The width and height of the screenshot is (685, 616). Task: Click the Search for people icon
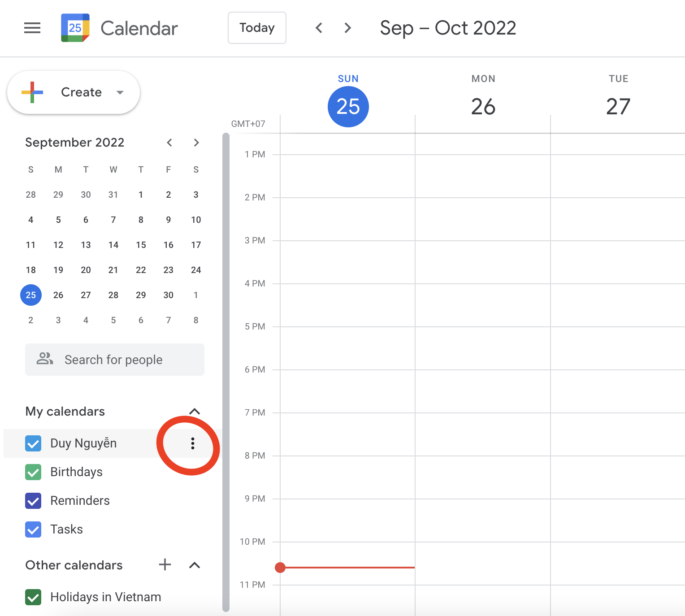(x=45, y=359)
